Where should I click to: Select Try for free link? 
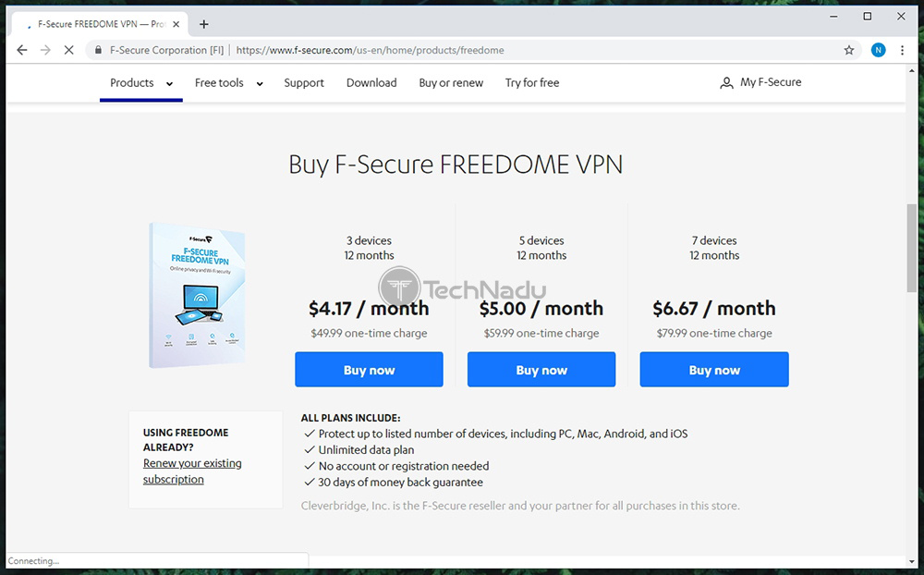click(x=532, y=83)
